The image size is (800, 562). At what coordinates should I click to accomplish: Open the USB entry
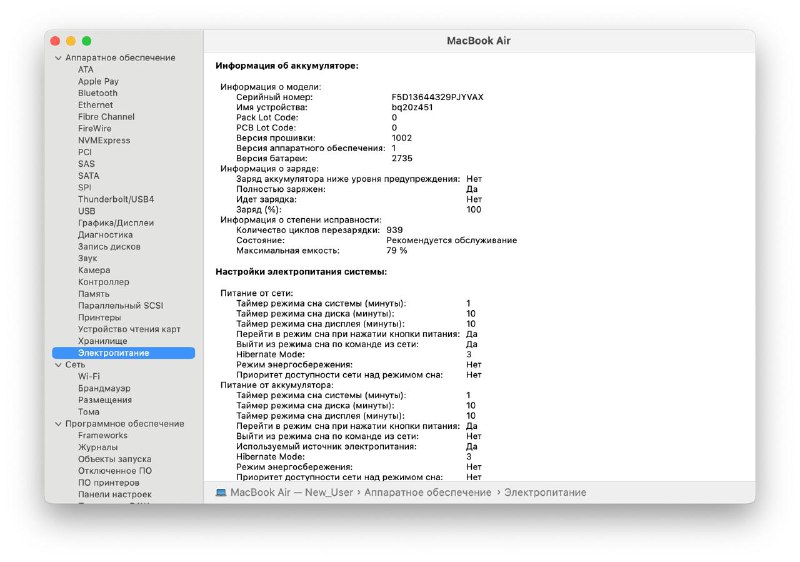click(x=87, y=211)
